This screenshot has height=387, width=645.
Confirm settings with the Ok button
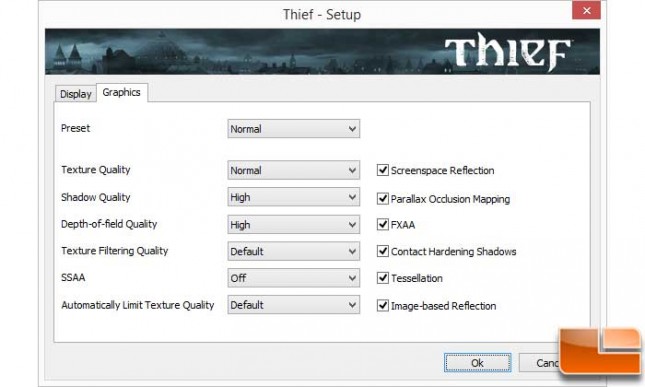click(478, 363)
